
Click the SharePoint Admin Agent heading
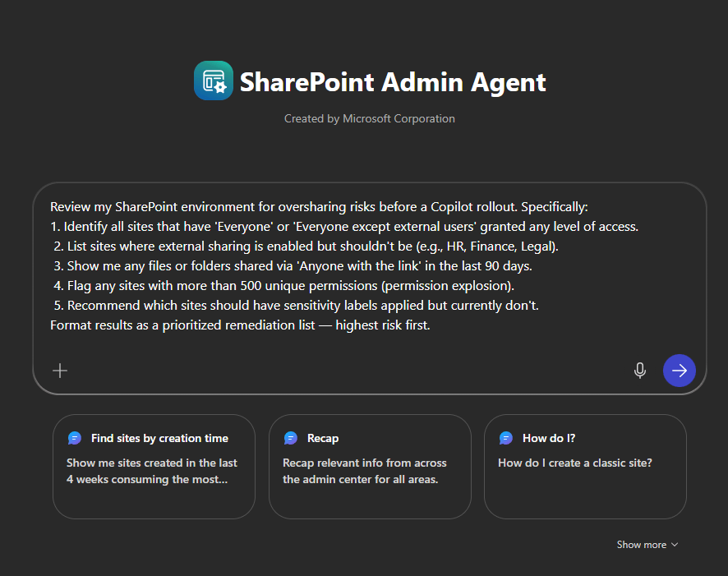pyautogui.click(x=393, y=82)
